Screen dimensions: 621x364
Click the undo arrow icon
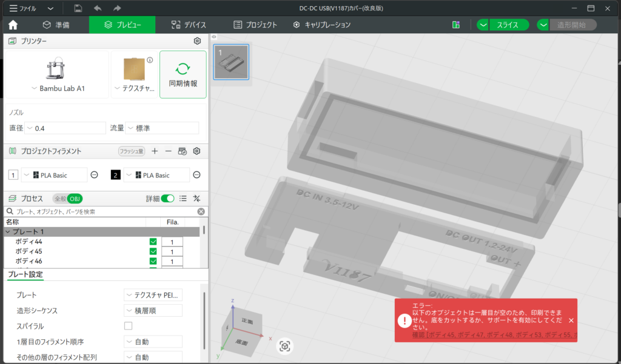pos(98,8)
